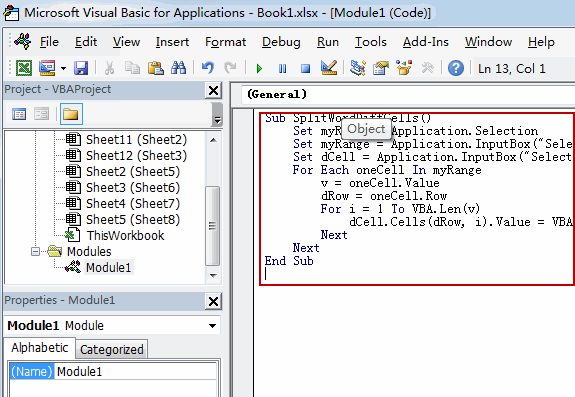
Task: Click the Toolbox wrench icon
Action: click(x=427, y=68)
